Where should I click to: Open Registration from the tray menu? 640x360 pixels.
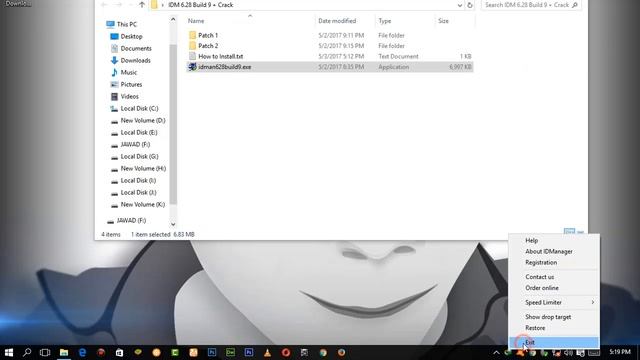tap(554, 262)
